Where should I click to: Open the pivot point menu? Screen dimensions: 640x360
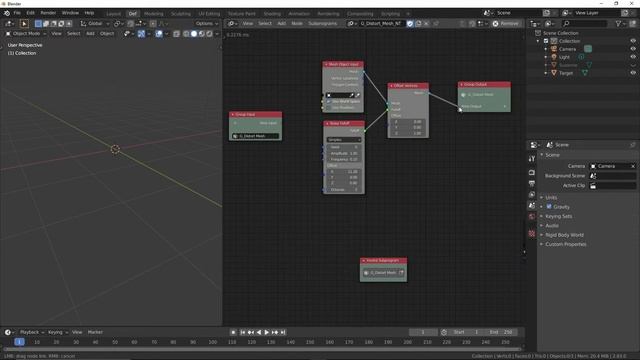pos(119,24)
